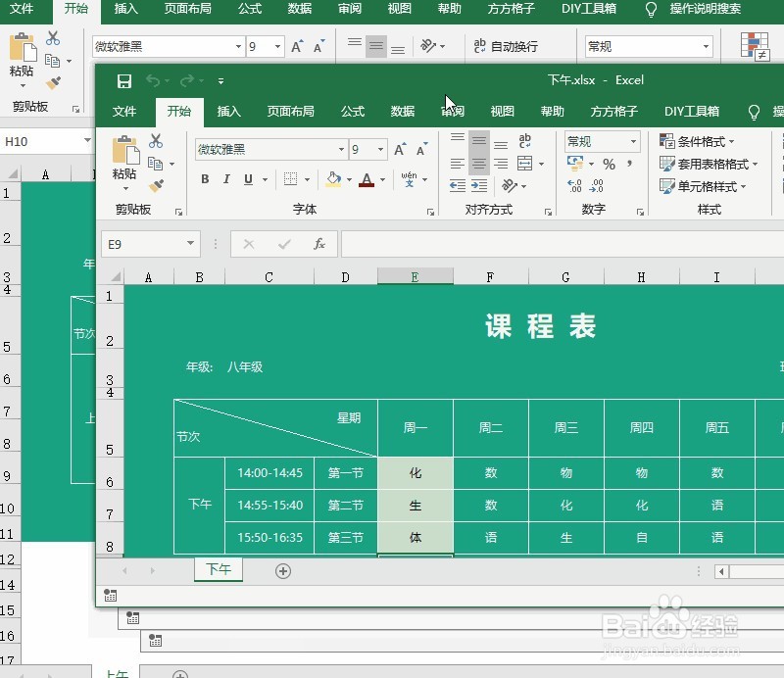Switch to the 数据 ribbon tab
The image size is (784, 678).
click(402, 111)
